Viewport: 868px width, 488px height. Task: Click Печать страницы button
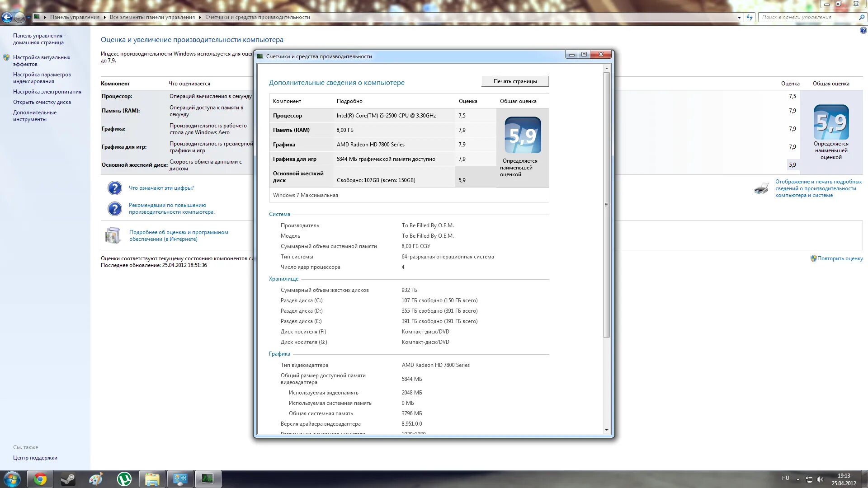(515, 81)
